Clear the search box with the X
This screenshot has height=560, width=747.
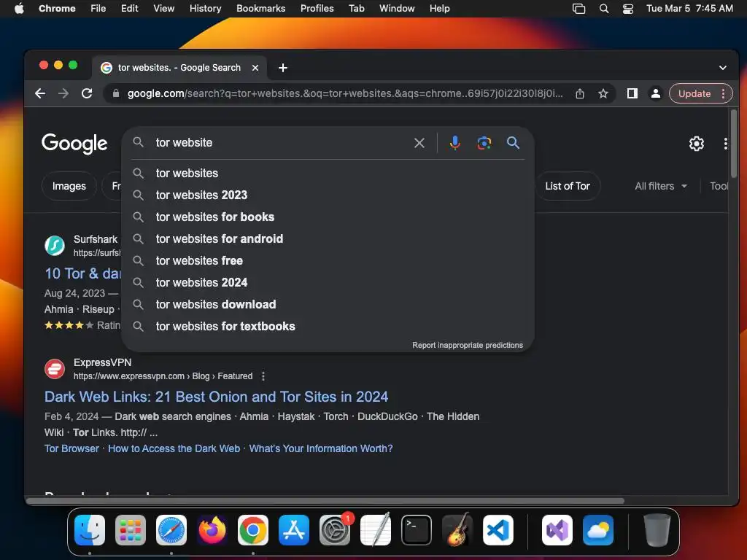pyautogui.click(x=419, y=143)
